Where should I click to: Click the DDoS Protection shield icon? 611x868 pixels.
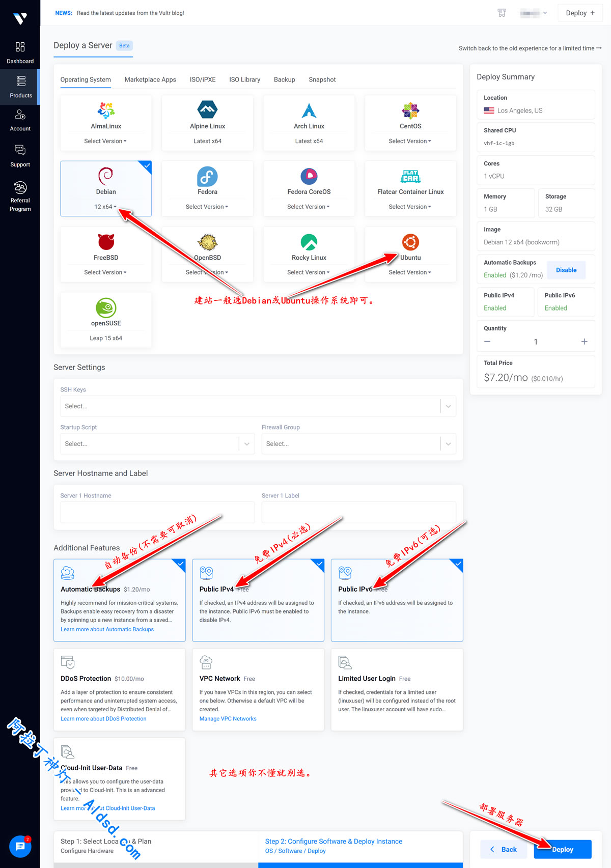click(x=68, y=662)
